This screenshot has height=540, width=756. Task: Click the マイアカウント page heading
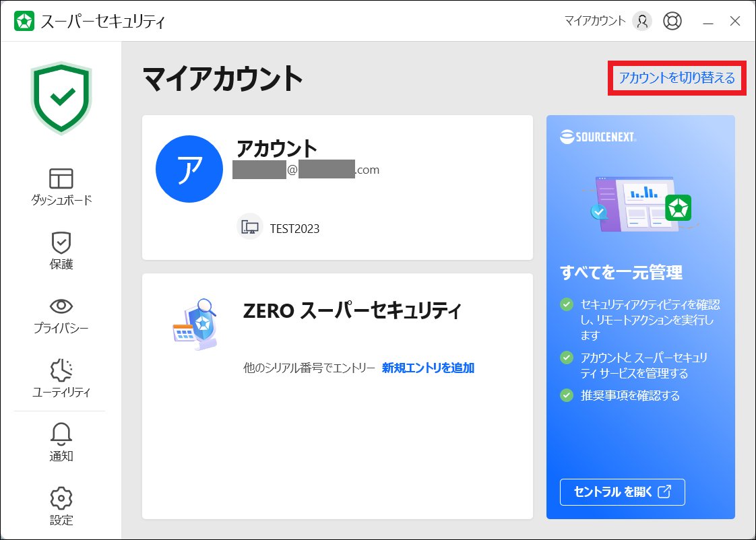(x=223, y=79)
